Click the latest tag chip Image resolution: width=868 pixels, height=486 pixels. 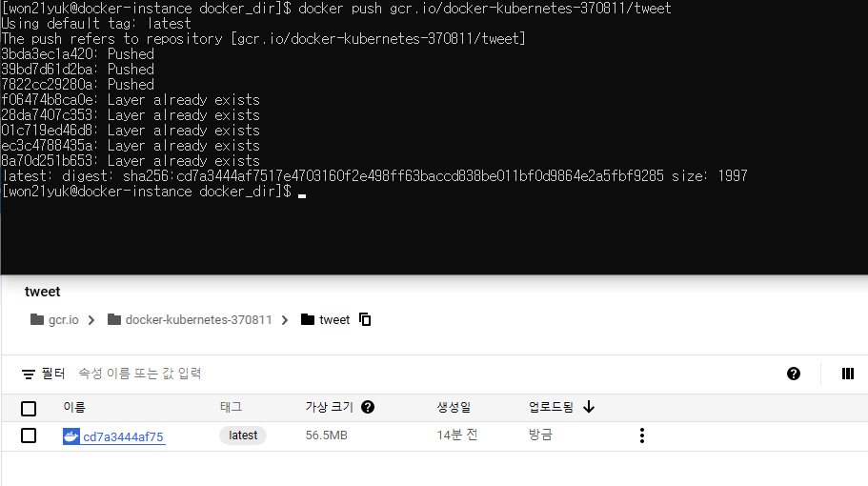coord(243,435)
